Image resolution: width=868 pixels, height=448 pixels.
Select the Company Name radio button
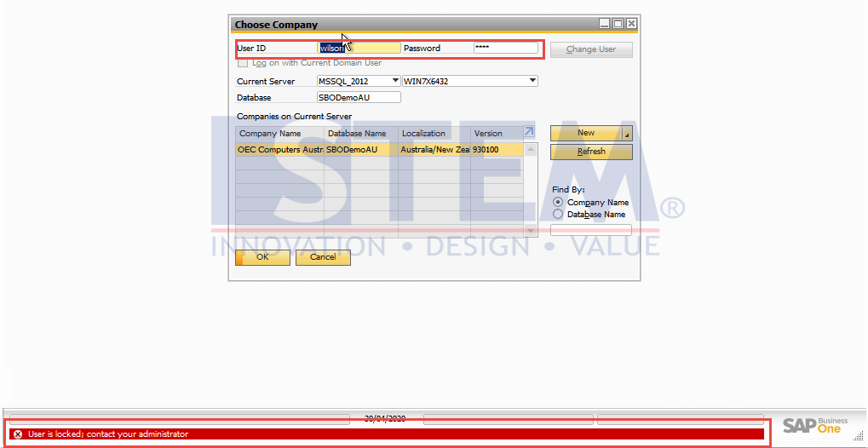(558, 202)
